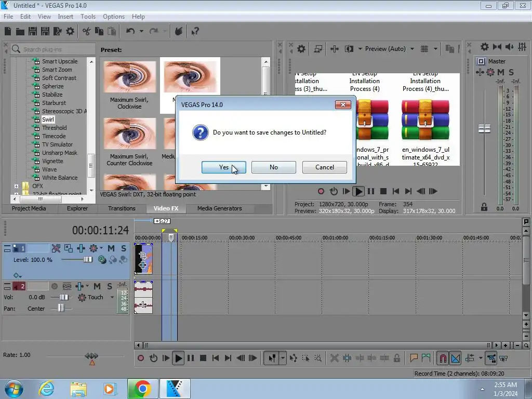Open the Preview (Auto) quality dropdown

(412, 49)
